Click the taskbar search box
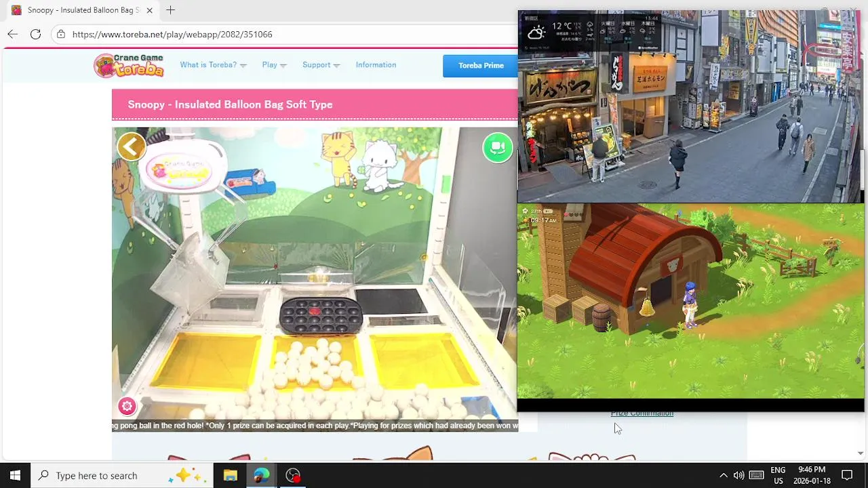This screenshot has height=488, width=868. click(122, 475)
